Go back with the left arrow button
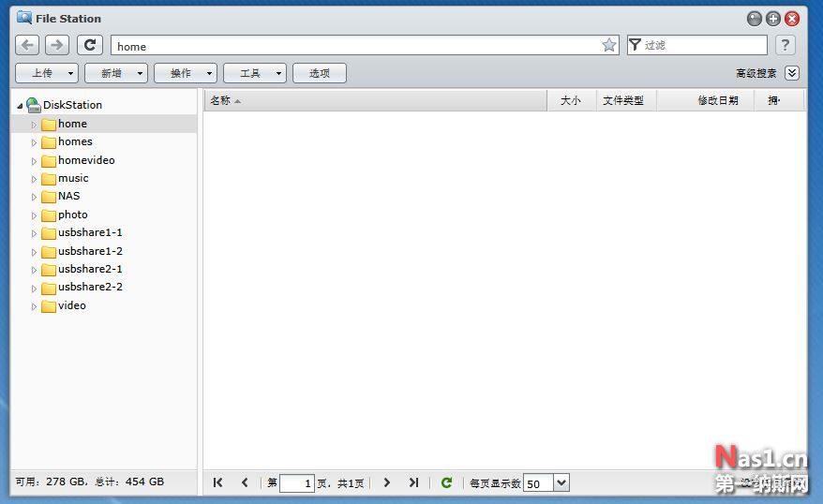Screen dimensions: 823x504 tap(27, 45)
